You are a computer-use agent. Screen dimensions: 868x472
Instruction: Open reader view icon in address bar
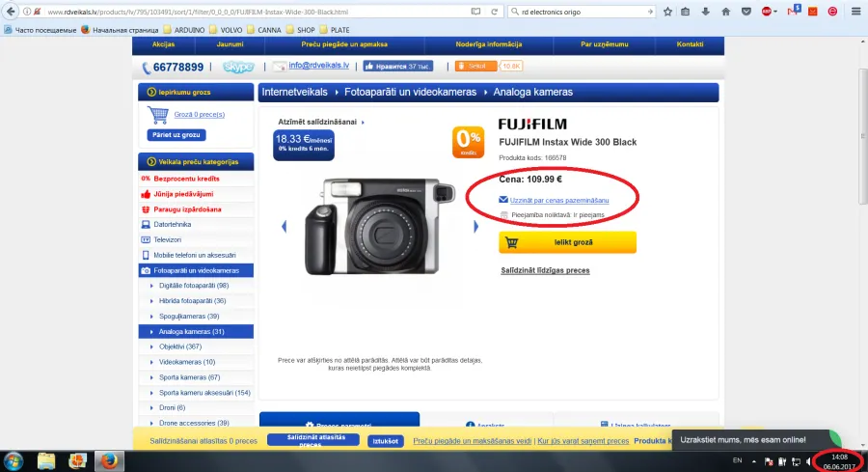(475, 12)
